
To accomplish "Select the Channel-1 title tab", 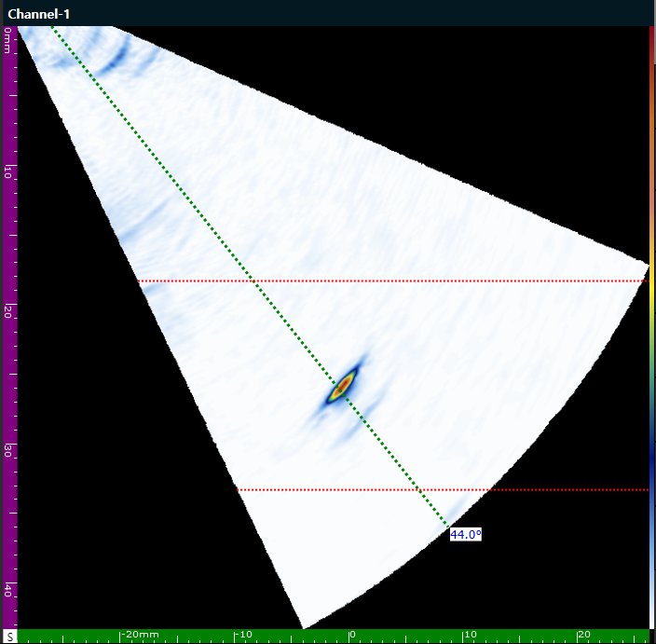I will pos(38,14).
